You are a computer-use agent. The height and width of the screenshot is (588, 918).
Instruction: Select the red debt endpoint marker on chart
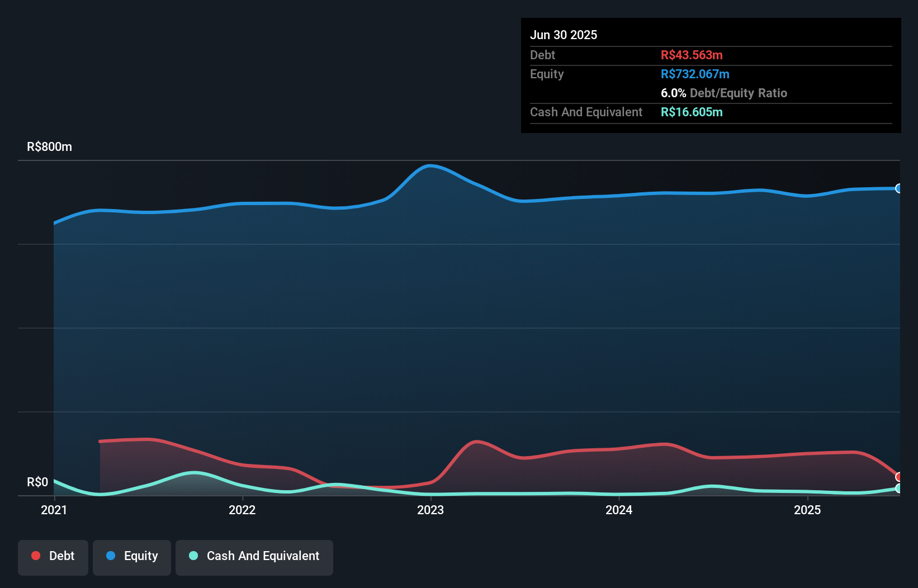[x=898, y=477]
